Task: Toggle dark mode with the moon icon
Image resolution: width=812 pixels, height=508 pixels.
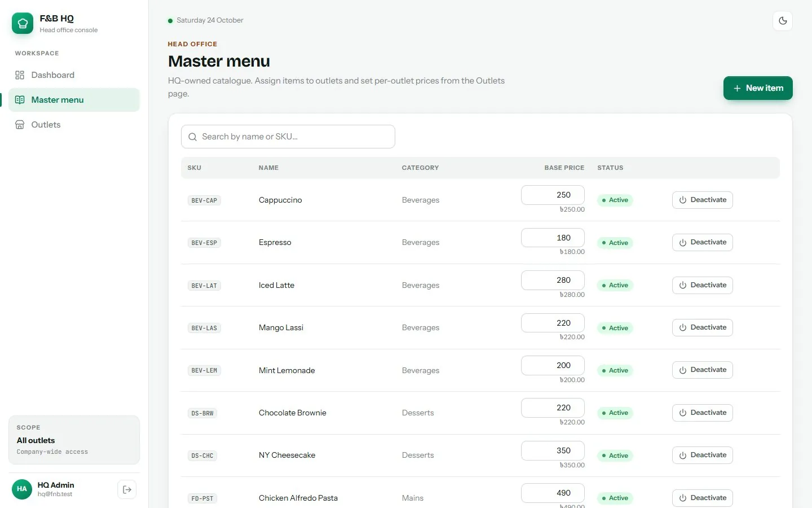Action: pyautogui.click(x=783, y=21)
